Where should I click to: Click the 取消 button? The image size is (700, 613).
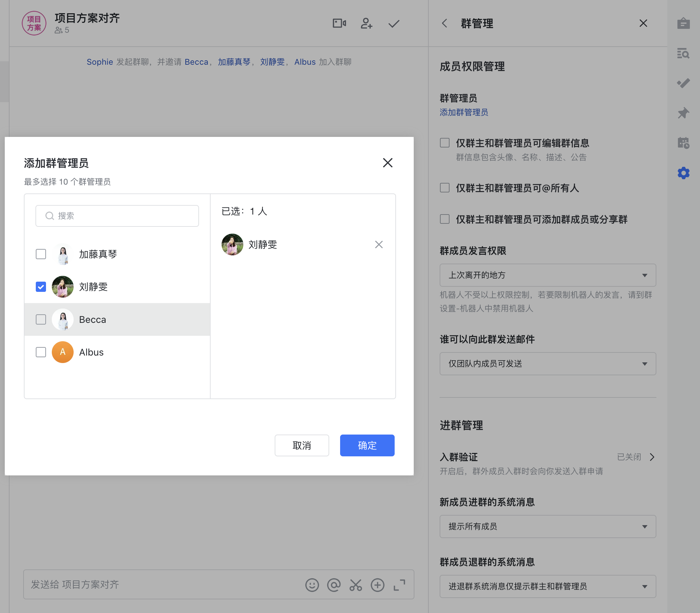tap(302, 445)
